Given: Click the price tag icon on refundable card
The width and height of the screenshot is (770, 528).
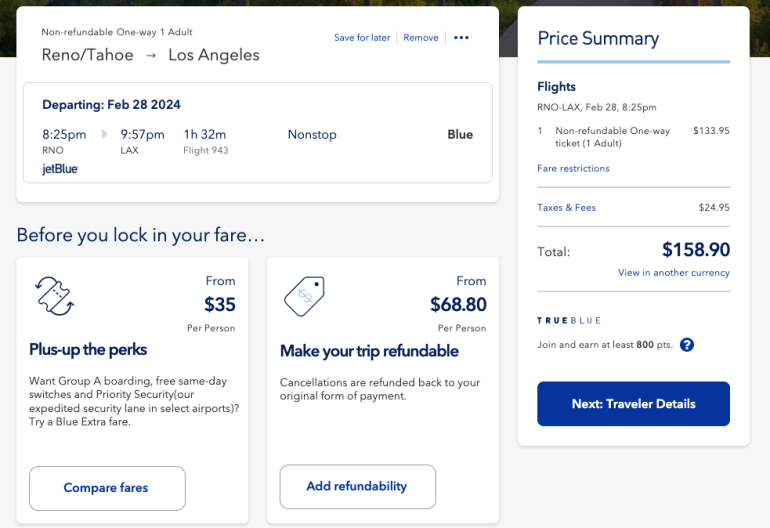Looking at the screenshot, I should [304, 297].
